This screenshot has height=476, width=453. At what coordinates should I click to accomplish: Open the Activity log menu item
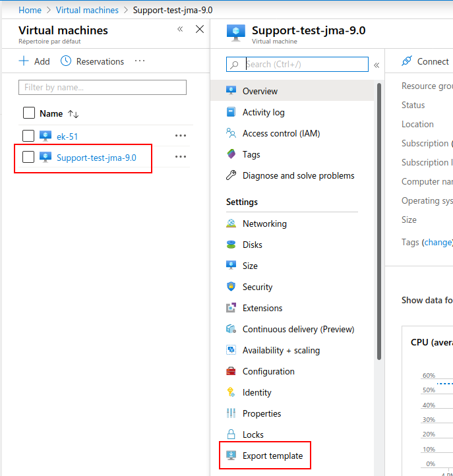(x=263, y=112)
